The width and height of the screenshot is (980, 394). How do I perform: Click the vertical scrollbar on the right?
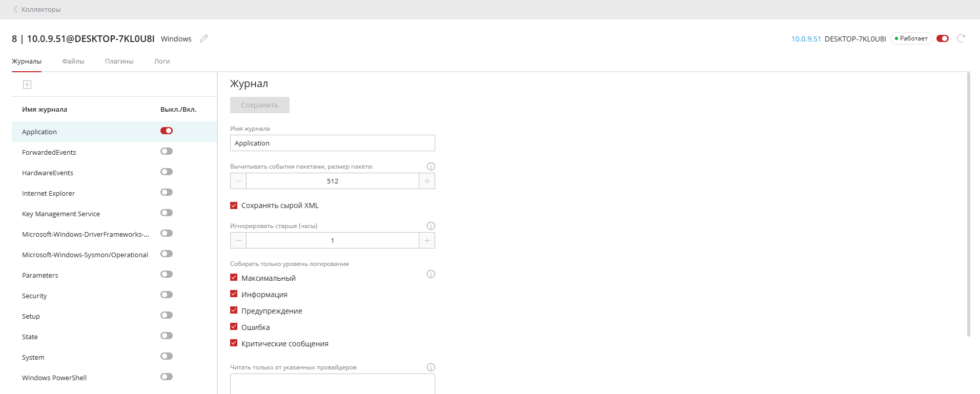969,205
